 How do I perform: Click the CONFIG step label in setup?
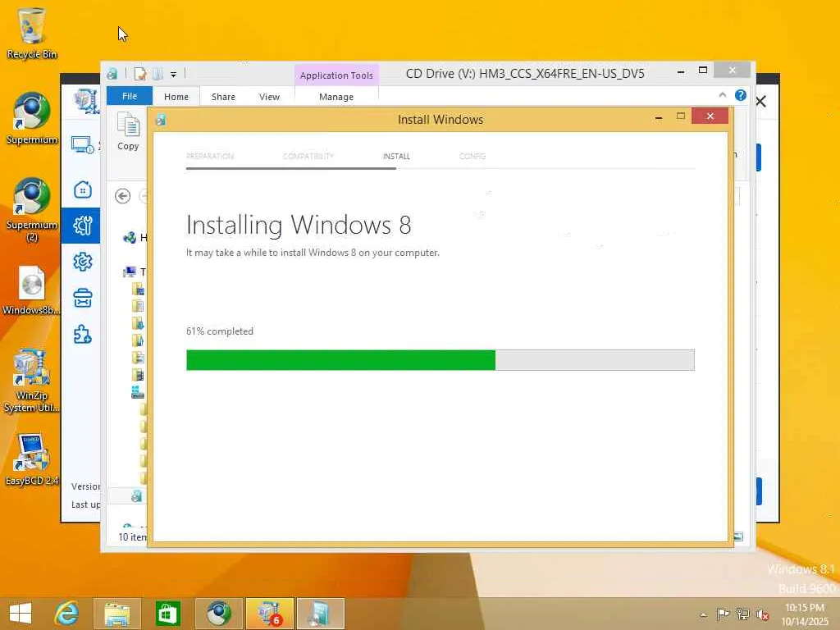[x=472, y=156]
